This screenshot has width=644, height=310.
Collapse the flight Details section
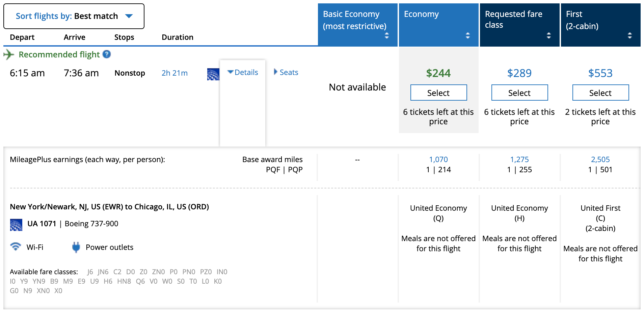tap(243, 72)
